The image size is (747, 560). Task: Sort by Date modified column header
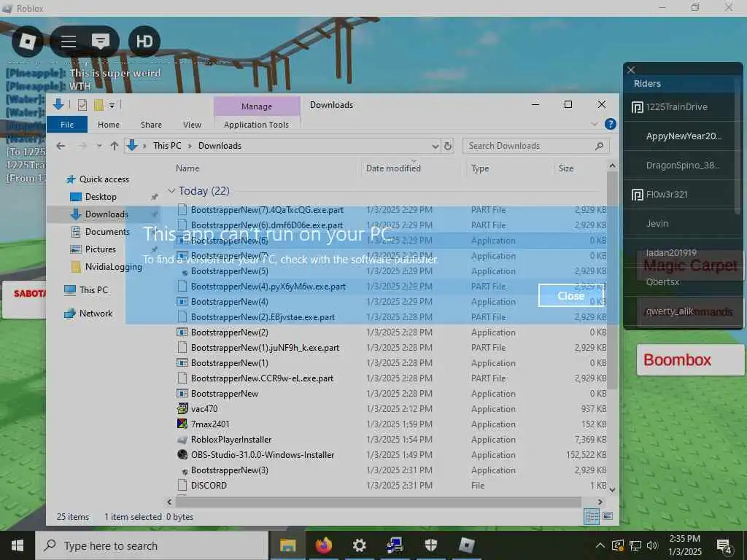(x=393, y=168)
